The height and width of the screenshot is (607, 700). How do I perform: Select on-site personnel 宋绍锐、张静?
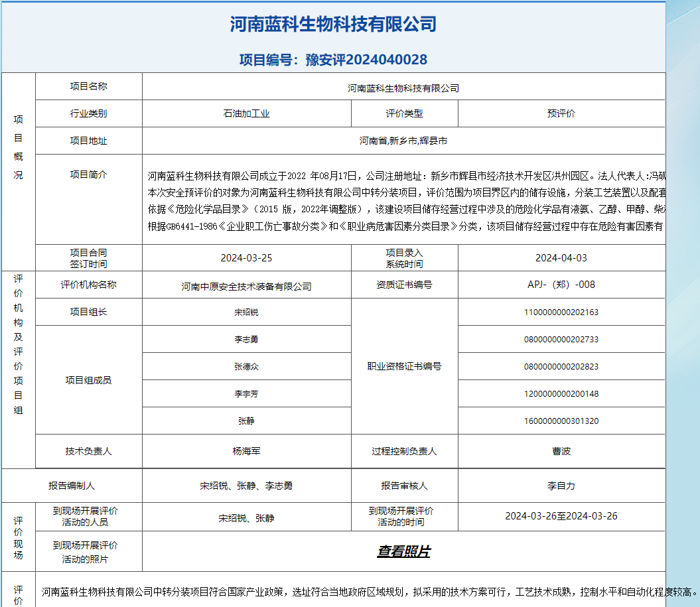coord(246,518)
